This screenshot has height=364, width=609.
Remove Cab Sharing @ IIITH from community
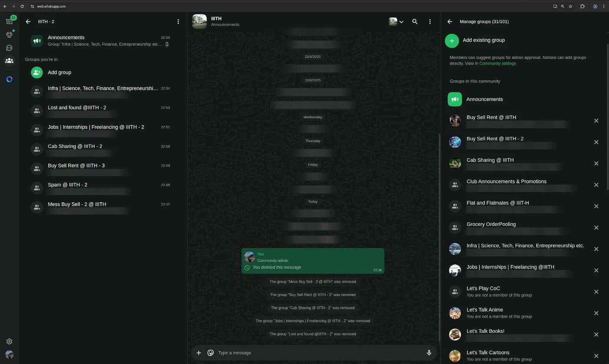point(596,164)
